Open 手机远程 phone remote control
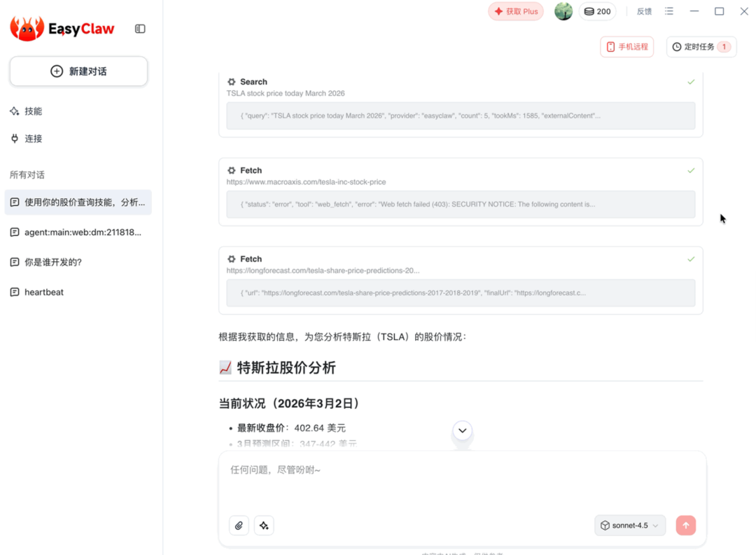The image size is (756, 555). pos(626,47)
